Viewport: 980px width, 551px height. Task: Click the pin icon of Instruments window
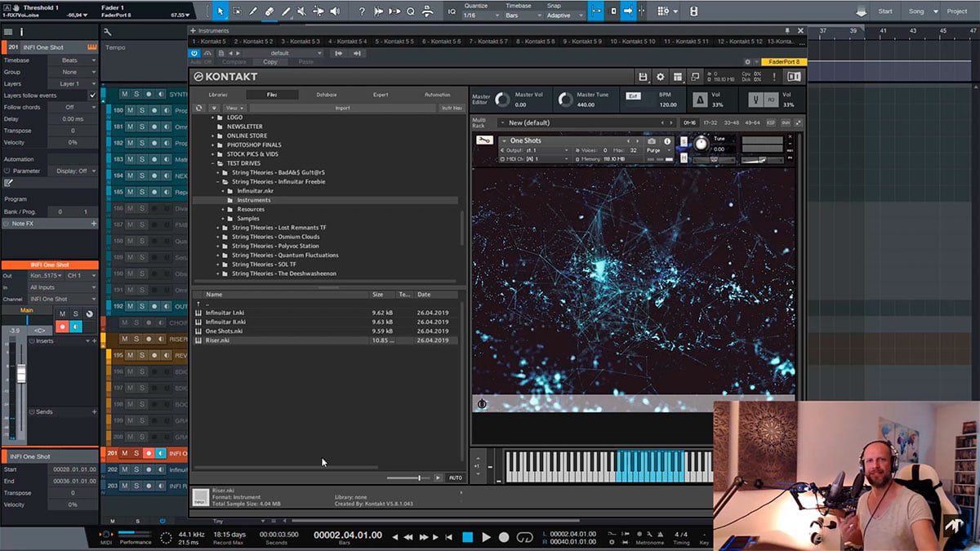pos(786,30)
